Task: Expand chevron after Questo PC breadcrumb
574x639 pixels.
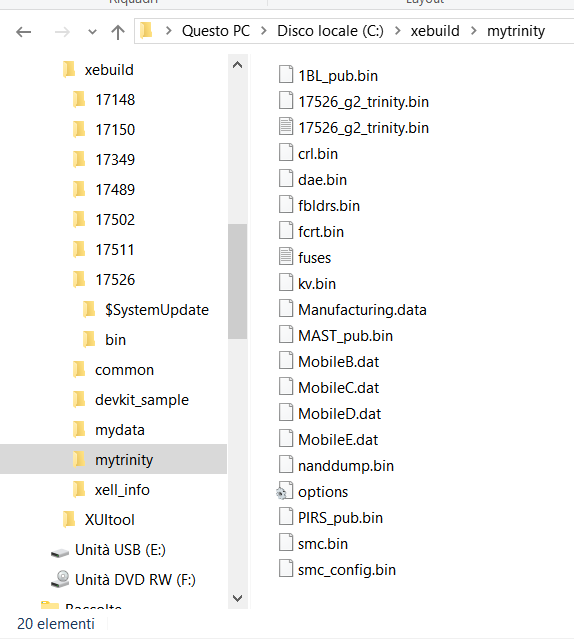Action: coord(264,31)
